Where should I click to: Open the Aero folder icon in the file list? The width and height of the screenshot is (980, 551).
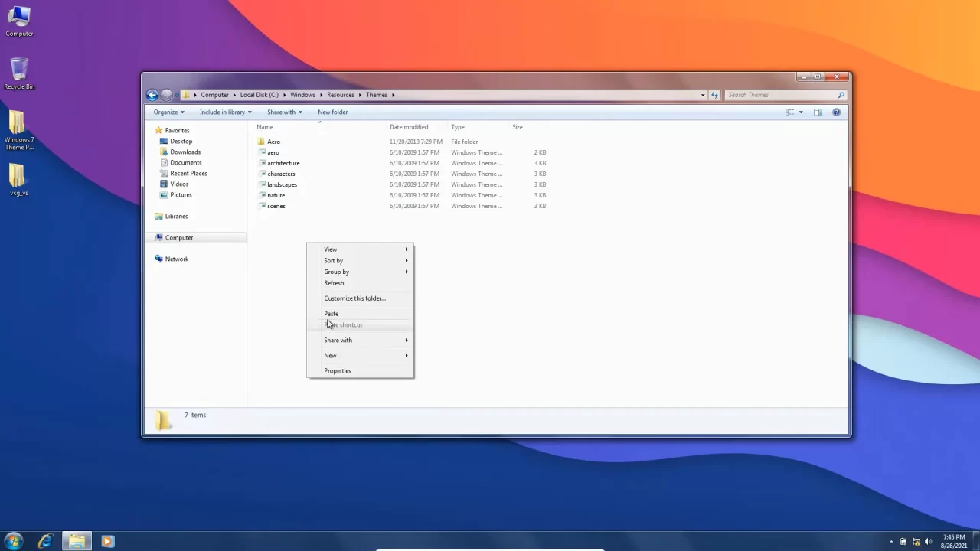261,142
